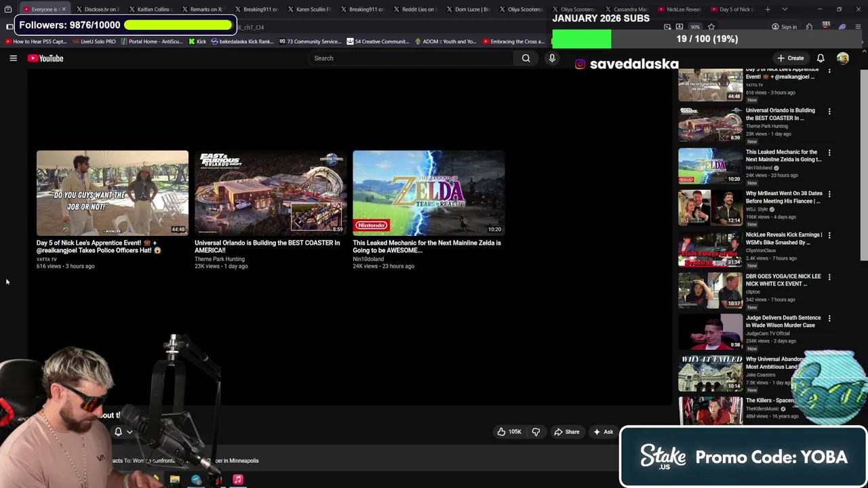Bookmark the page with star icon
The width and height of the screenshot is (868, 488).
[711, 27]
